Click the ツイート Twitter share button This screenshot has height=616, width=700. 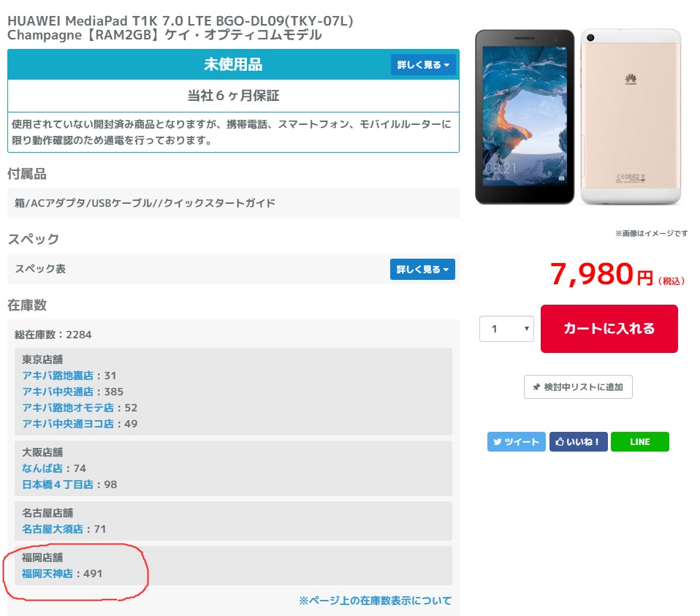[516, 441]
